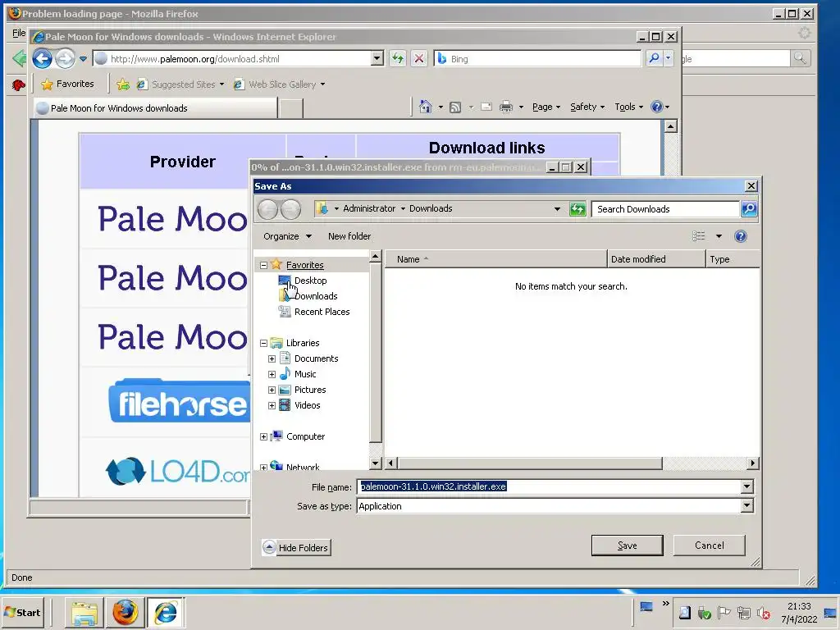Screen dimensions: 840x630
Task: Open the Bing search provider dropdown arrow
Action: pos(668,58)
